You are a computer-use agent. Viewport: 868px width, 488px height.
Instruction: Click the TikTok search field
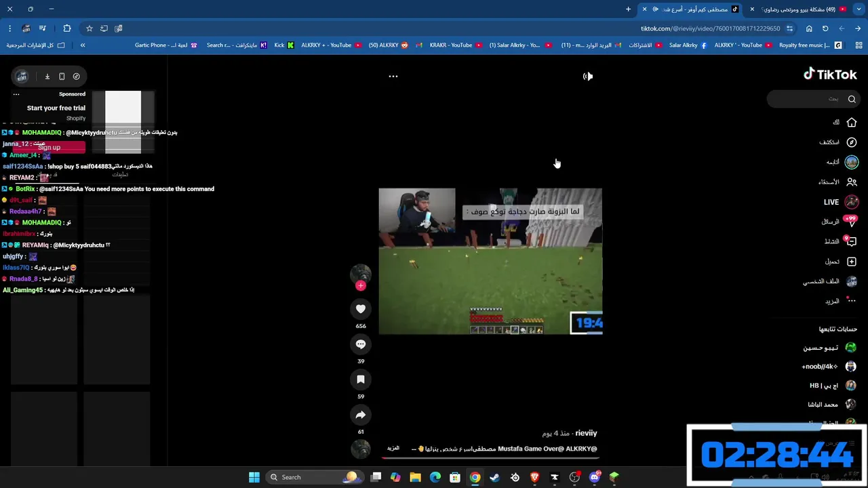click(814, 99)
